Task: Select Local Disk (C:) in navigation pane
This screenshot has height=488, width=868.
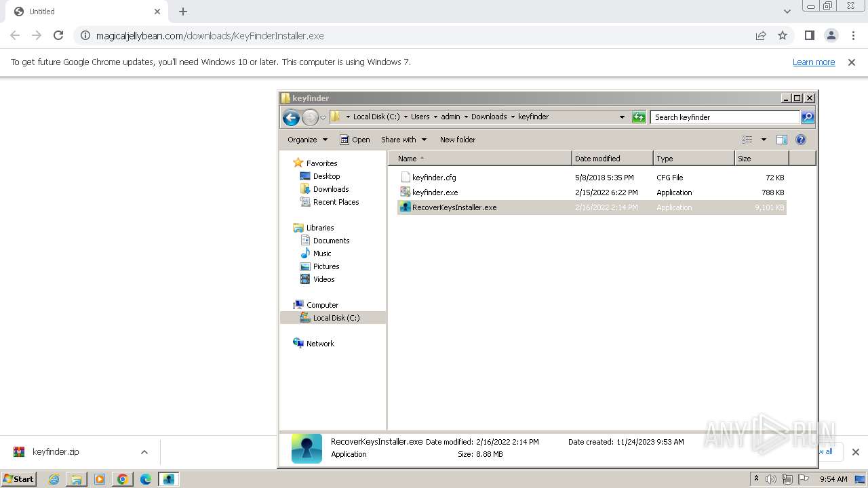Action: pos(336,318)
